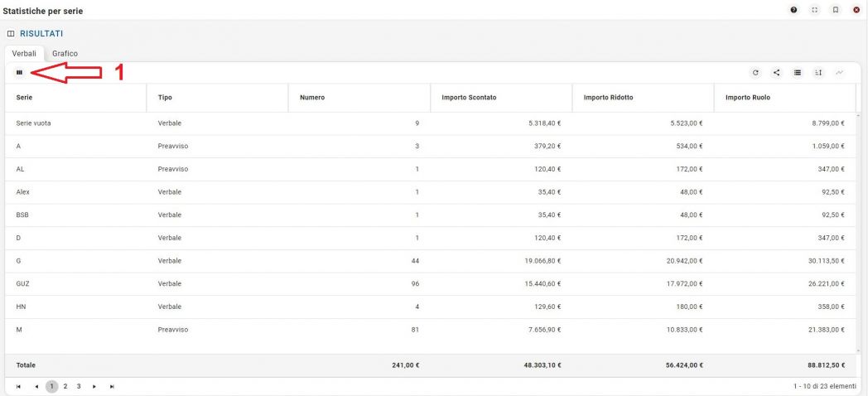868x396 pixels.
Task: Click the 'Statistiche per serie' window title
Action: click(43, 11)
